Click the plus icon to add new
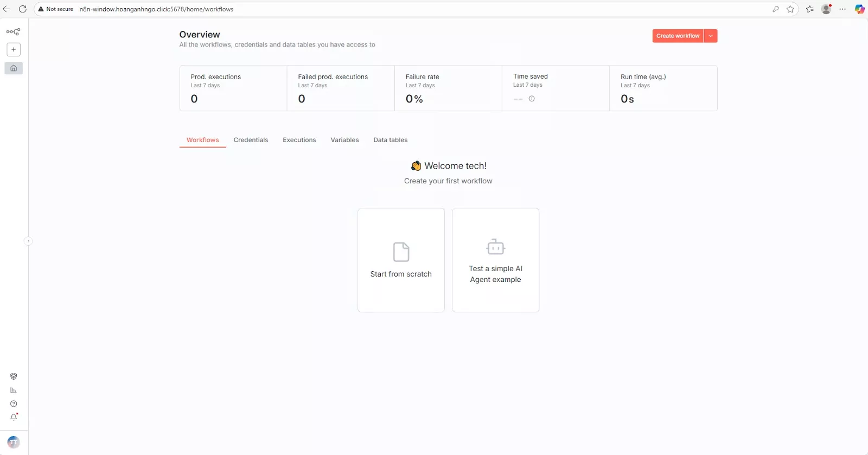 pos(14,49)
